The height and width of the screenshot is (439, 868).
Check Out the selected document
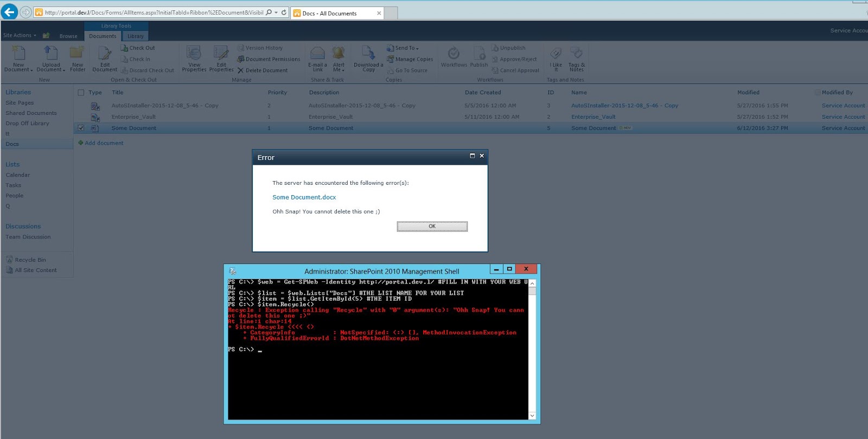(x=138, y=48)
